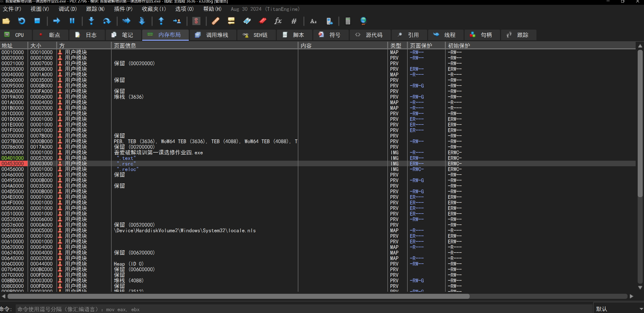Toggle visibility of 用户模块 entries

coord(61,52)
